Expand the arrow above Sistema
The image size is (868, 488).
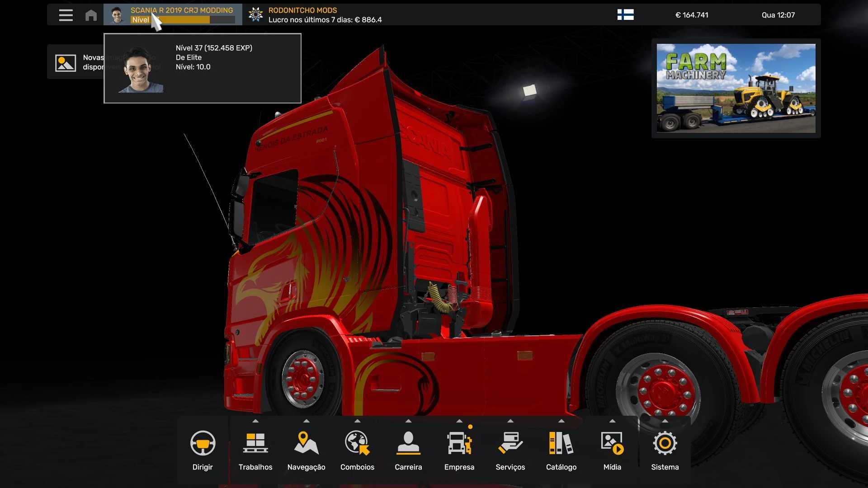point(665,421)
